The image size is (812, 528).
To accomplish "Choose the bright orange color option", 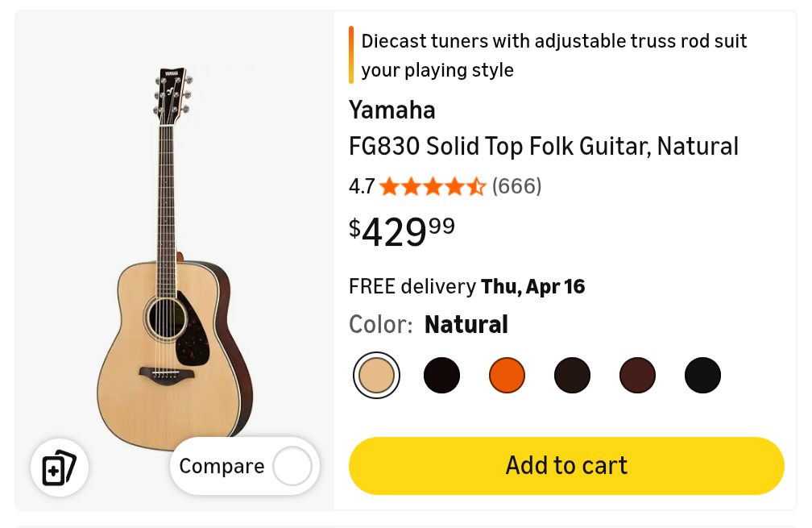I will click(x=507, y=376).
